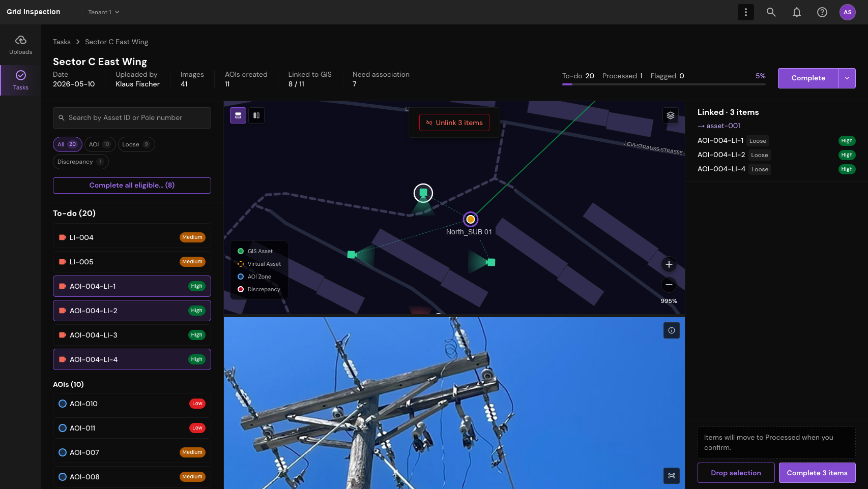Click the green camera marker below North_SUB 01
Viewport: 868px width, 489px height.
(491, 262)
